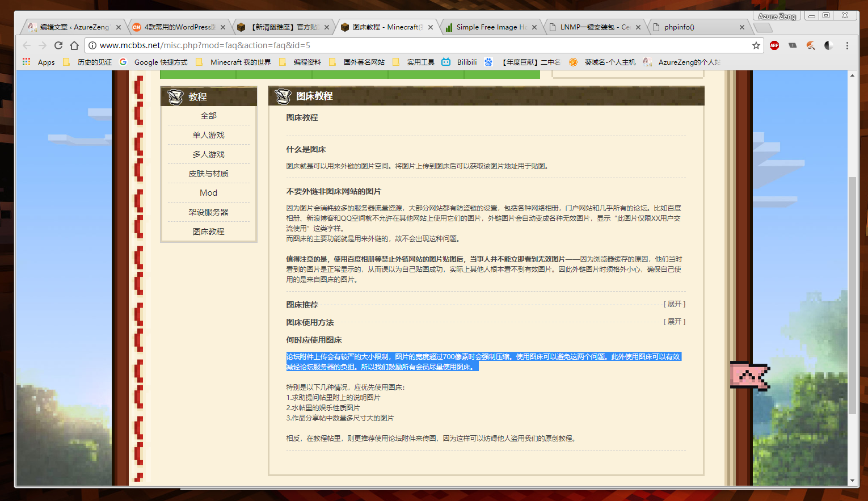
Task: Open the 【年度巨献】二中 bookmark
Action: pyautogui.click(x=523, y=62)
